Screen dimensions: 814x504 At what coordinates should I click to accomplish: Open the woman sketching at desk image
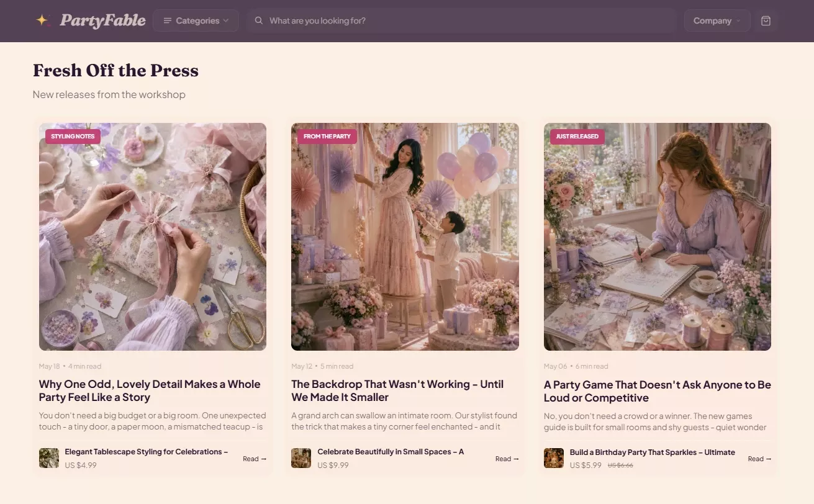tap(658, 236)
